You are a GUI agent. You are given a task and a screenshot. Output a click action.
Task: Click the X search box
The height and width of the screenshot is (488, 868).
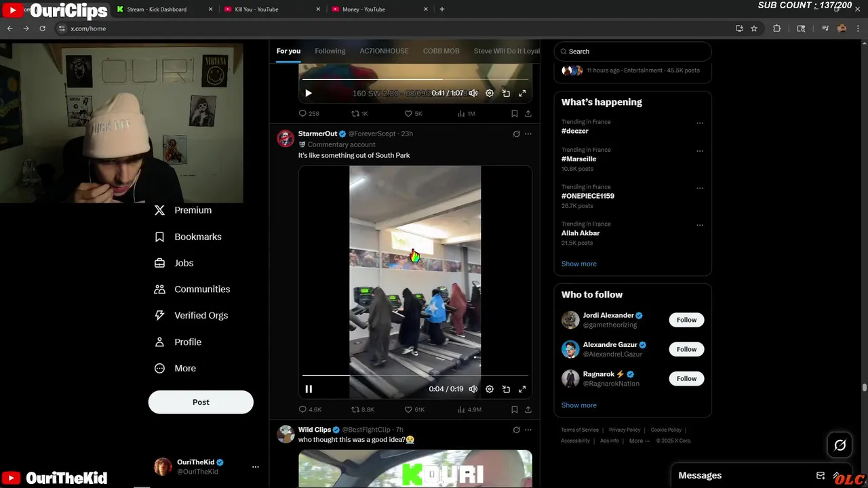[633, 52]
